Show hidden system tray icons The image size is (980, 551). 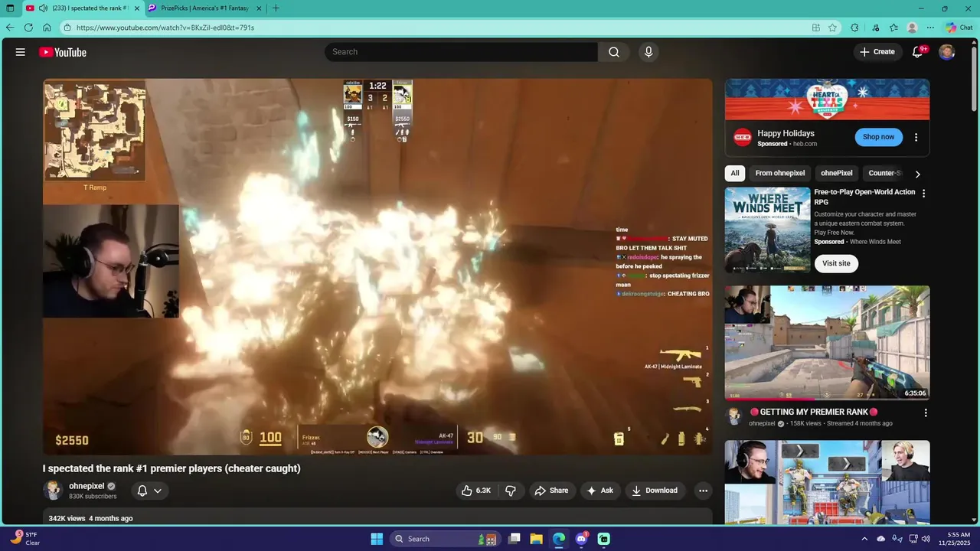coord(864,539)
